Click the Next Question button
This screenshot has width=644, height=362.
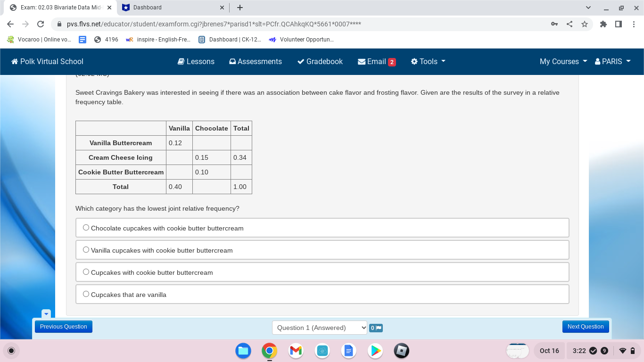586,327
